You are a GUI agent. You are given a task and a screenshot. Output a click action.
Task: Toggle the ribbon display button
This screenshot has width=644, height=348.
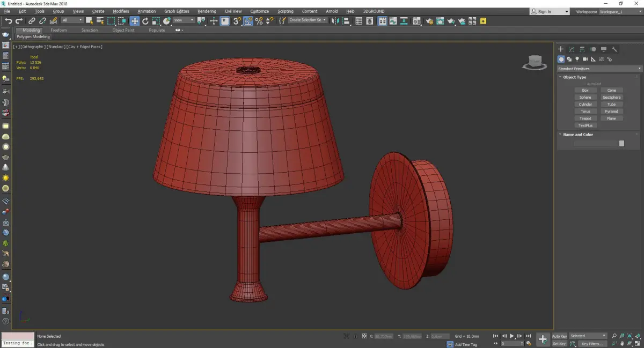(x=383, y=21)
